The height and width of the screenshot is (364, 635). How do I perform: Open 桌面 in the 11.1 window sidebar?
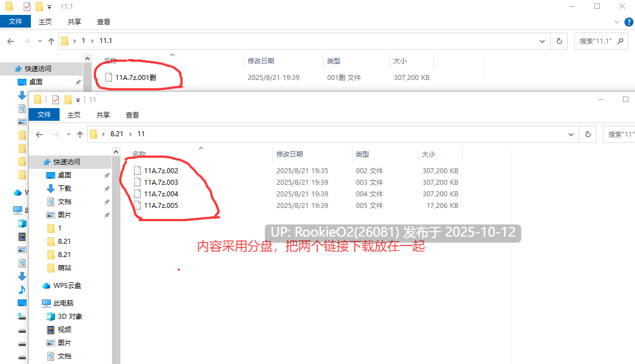pyautogui.click(x=36, y=82)
